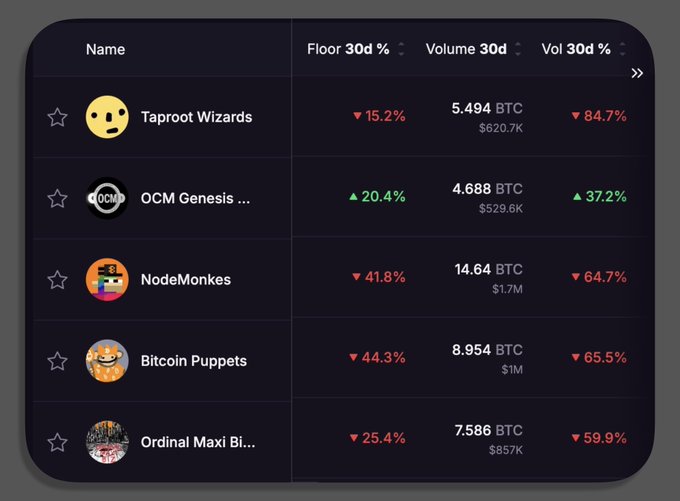The height and width of the screenshot is (501, 680).
Task: Toggle the NodeMonkes favorite star
Action: click(58, 279)
